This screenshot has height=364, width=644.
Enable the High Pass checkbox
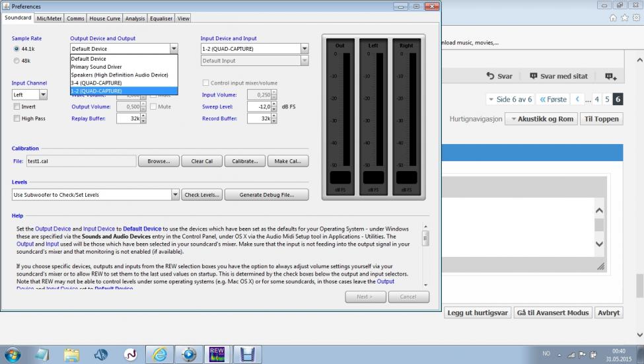coord(17,118)
